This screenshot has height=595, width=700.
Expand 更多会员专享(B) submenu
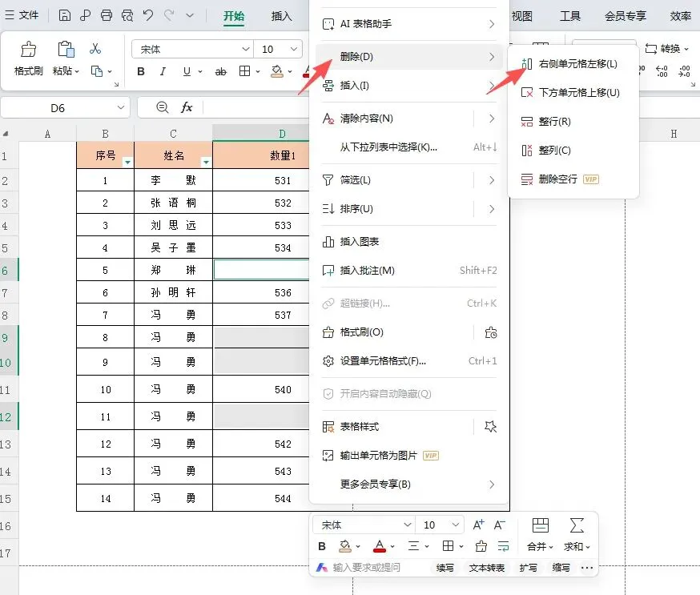coord(408,484)
